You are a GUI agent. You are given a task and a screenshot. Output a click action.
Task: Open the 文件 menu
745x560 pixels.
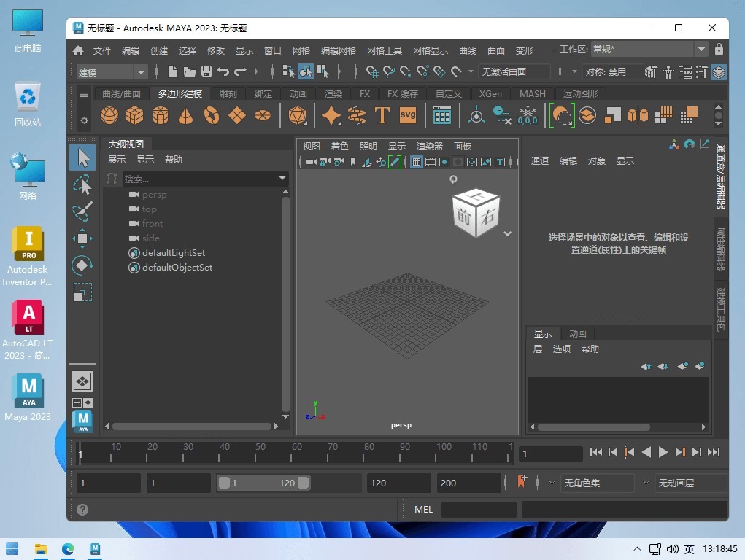click(x=102, y=50)
